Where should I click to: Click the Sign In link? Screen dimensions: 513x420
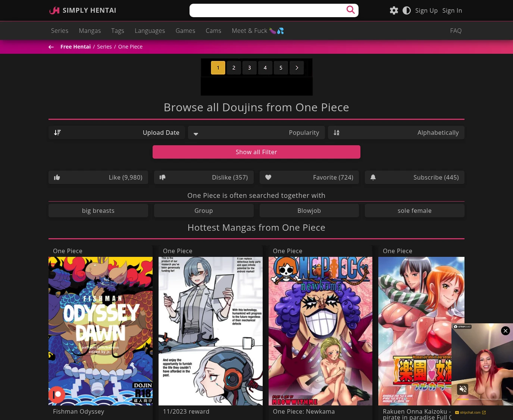click(452, 10)
